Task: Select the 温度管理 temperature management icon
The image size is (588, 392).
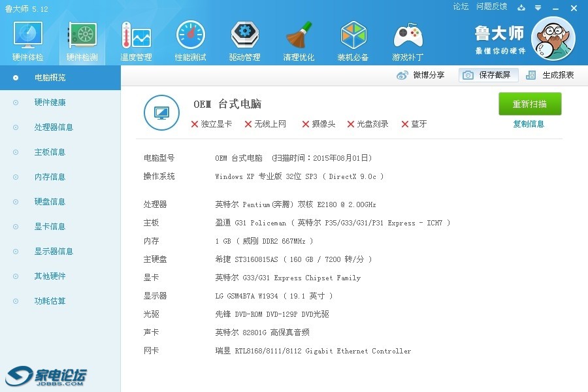Action: tap(136, 41)
